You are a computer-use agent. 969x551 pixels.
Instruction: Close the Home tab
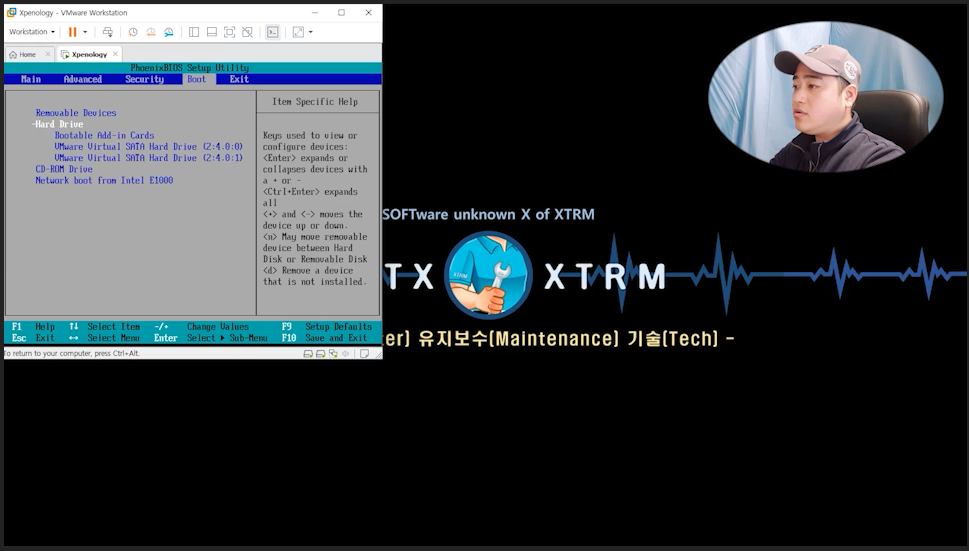click(48, 54)
